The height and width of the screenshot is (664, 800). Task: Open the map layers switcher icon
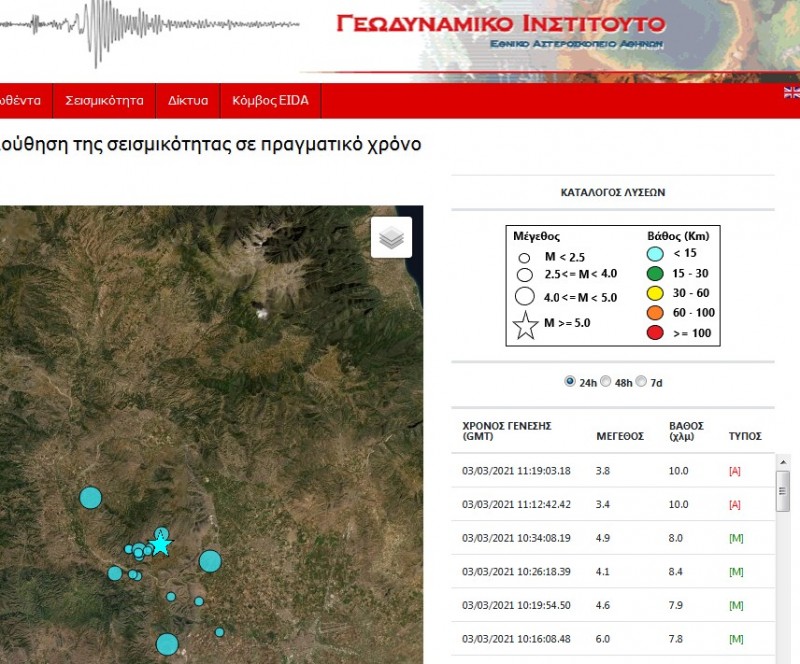392,237
